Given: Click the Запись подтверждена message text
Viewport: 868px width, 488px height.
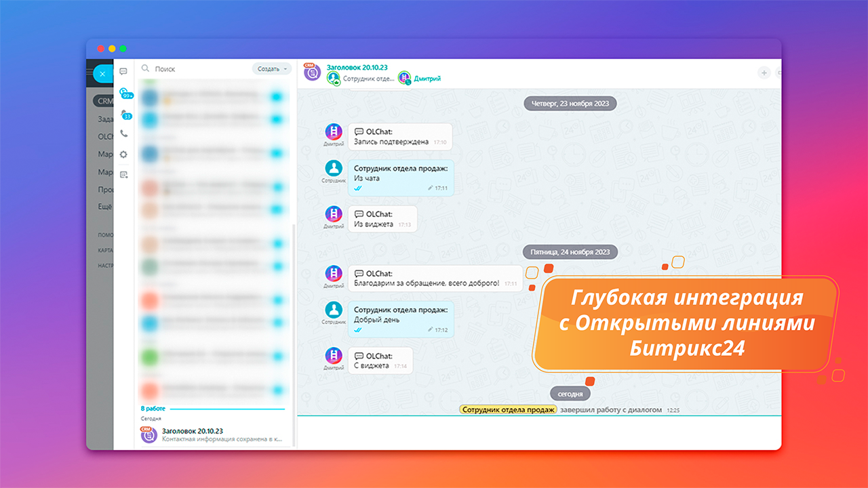Looking at the screenshot, I should pyautogui.click(x=391, y=142).
